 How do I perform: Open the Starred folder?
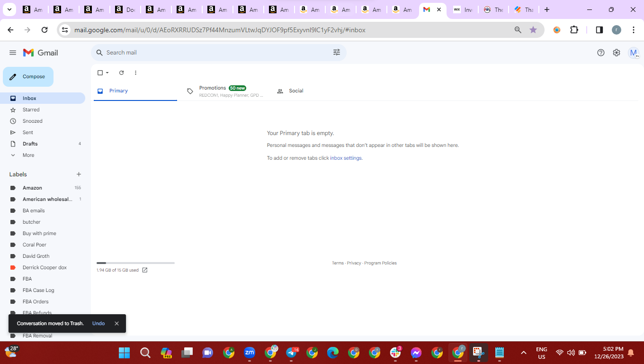pyautogui.click(x=43, y=109)
